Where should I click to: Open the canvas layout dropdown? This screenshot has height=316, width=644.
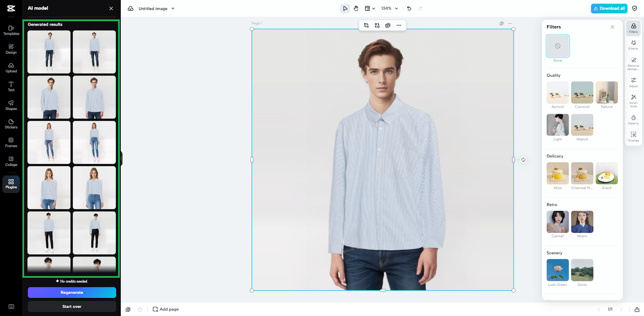tap(370, 9)
